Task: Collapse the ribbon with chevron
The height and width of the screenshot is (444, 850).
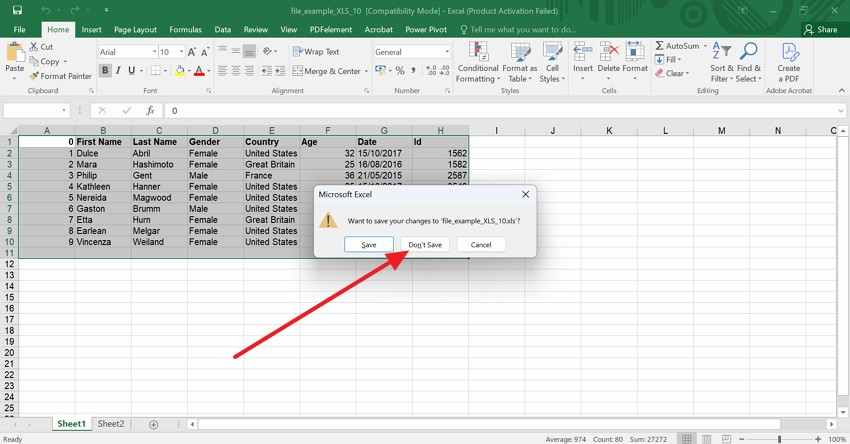Action: pyautogui.click(x=841, y=91)
